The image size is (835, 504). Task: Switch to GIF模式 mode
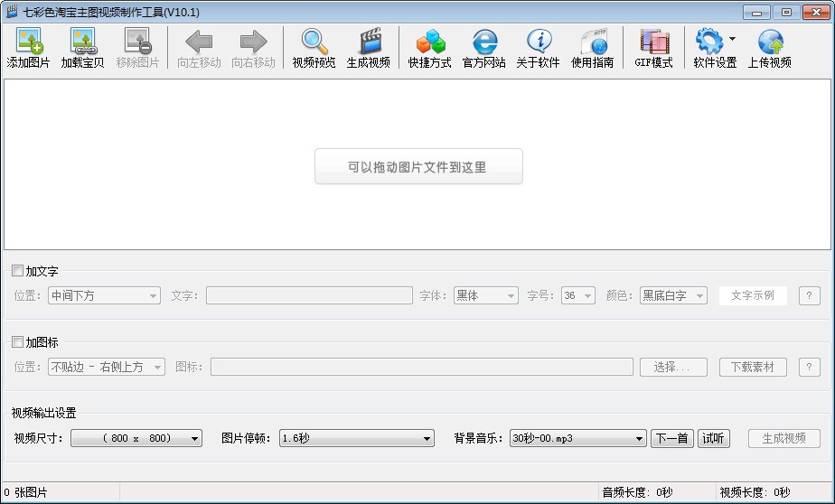[x=653, y=42]
